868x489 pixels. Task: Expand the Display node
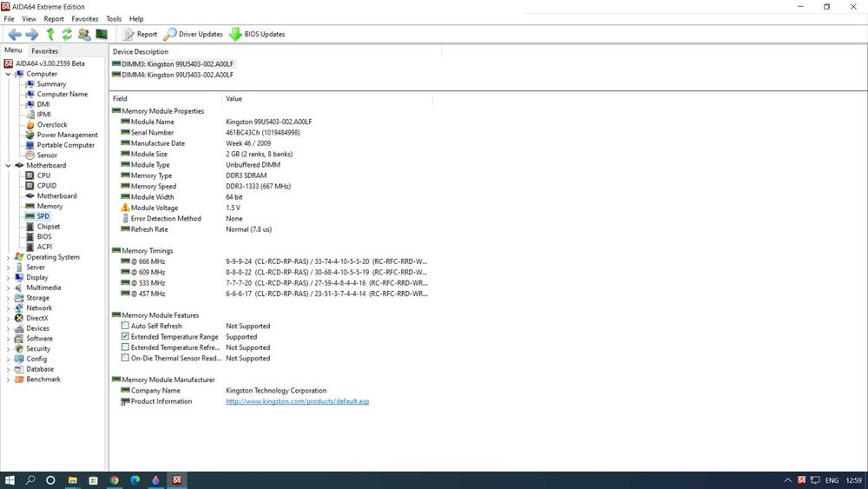point(9,277)
